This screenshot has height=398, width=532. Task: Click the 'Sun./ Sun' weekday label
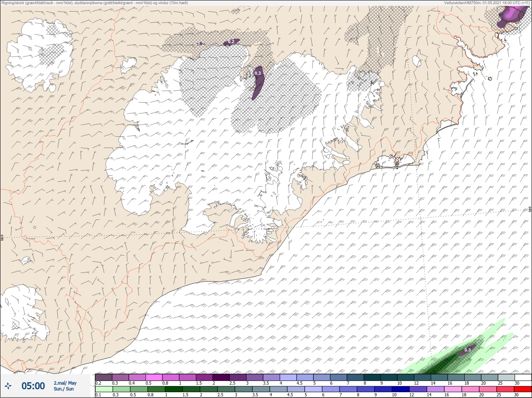tap(64, 389)
